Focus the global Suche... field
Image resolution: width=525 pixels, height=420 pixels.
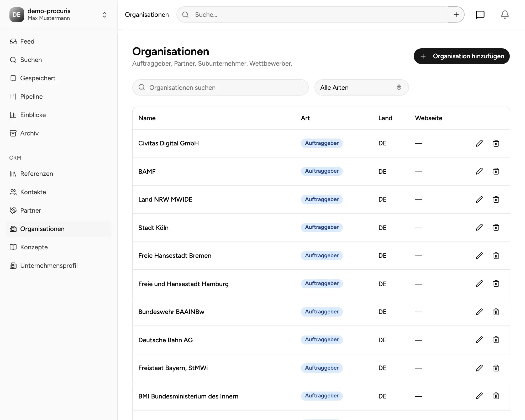coord(312,15)
